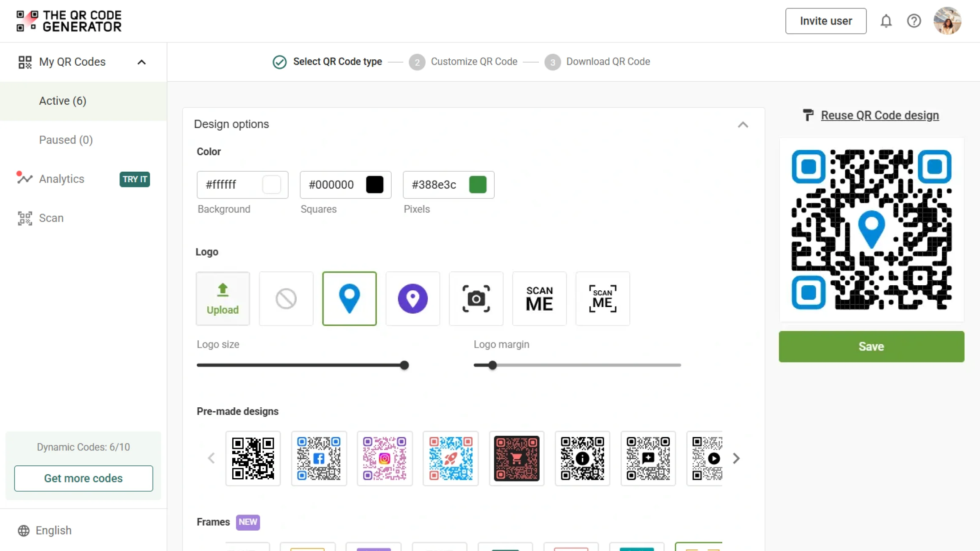
Task: Choose the purple circular pin logo
Action: tap(412, 298)
